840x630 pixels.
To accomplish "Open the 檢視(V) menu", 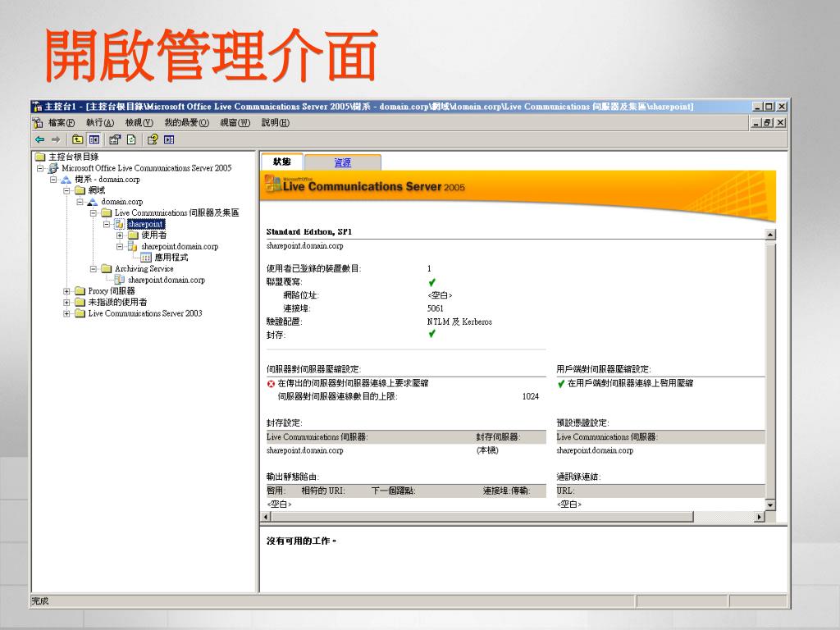I will tap(139, 123).
